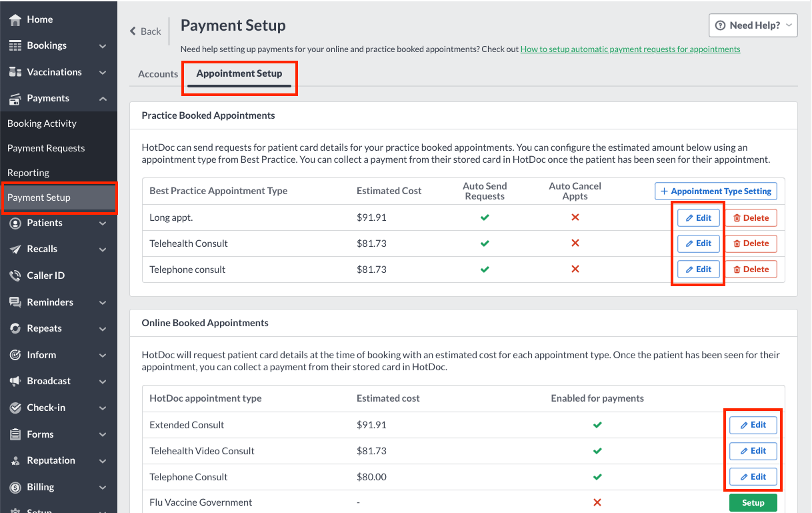Click the Check-in checkmark circle icon
The image size is (812, 513).
(x=15, y=408)
